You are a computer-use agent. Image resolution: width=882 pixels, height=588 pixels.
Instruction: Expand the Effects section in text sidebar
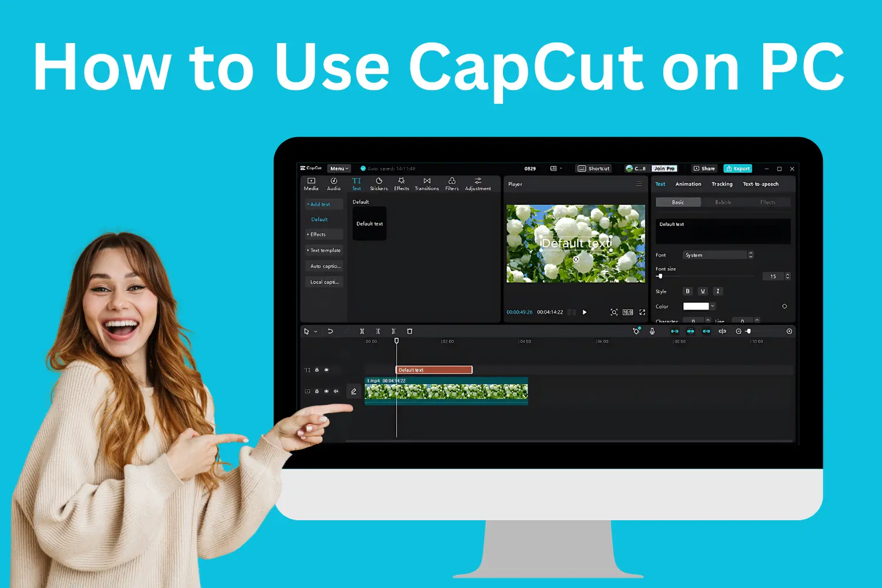[x=324, y=234]
